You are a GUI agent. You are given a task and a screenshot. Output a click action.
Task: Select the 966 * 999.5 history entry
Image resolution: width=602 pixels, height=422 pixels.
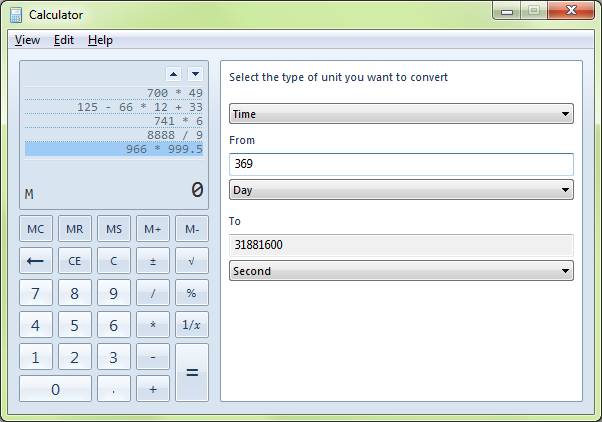click(114, 149)
